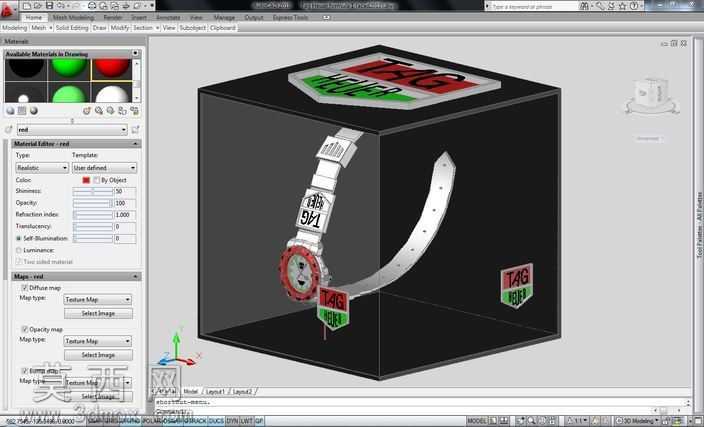Click the icon left of the red material name dropdown
This screenshot has height=427, width=704.
9,130
